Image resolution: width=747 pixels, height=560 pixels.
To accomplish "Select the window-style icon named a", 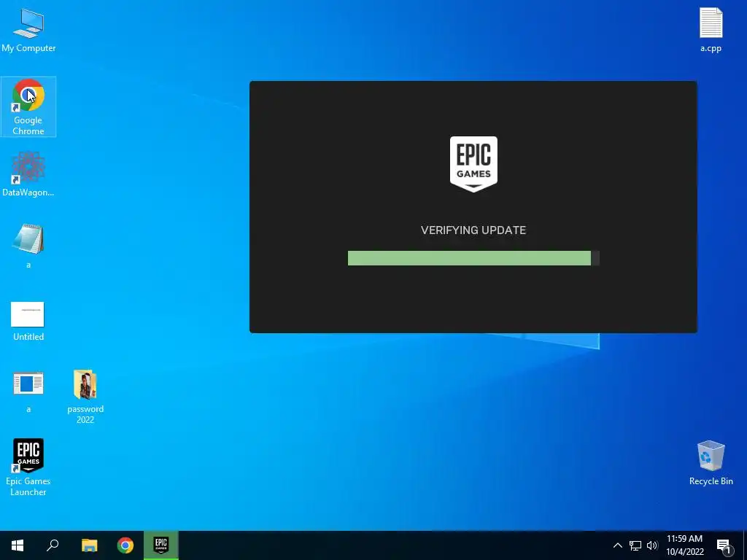I will 28,392.
